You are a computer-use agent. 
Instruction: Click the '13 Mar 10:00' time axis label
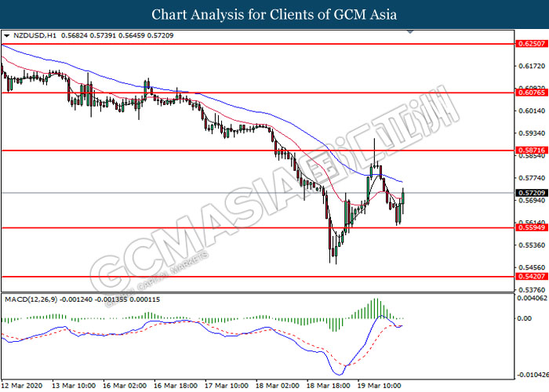(75, 386)
